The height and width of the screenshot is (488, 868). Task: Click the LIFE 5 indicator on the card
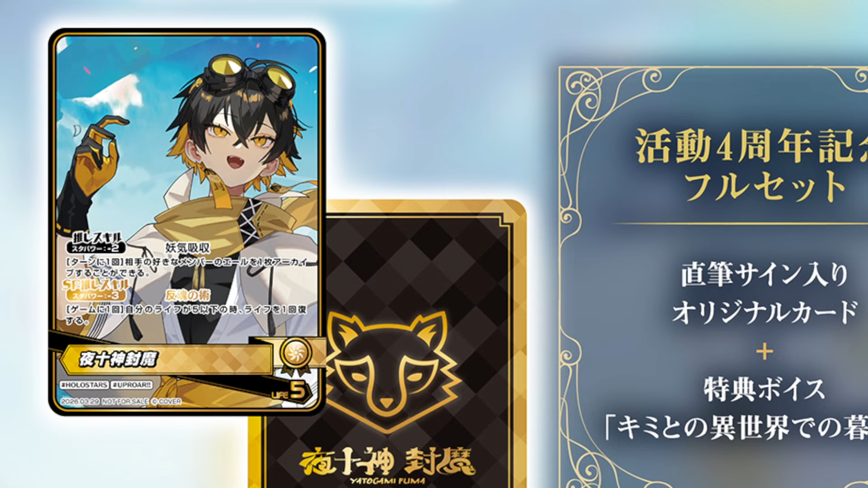(289, 391)
